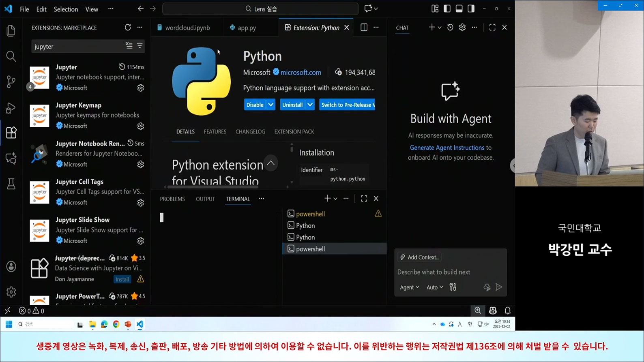Toggle the bottom panel layout button
Image resolution: width=644 pixels, height=362 pixels.
coord(459,9)
